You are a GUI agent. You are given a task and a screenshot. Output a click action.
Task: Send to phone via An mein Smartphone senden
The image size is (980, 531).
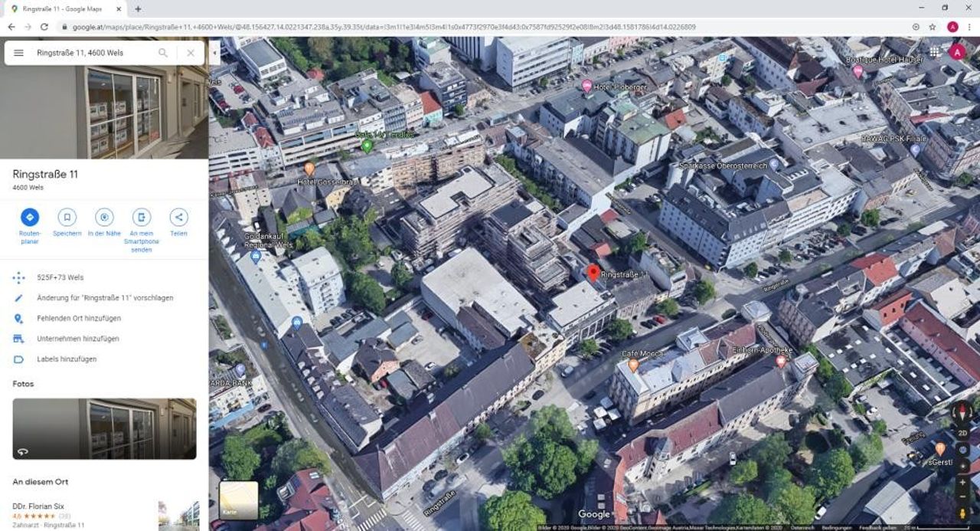(x=142, y=217)
